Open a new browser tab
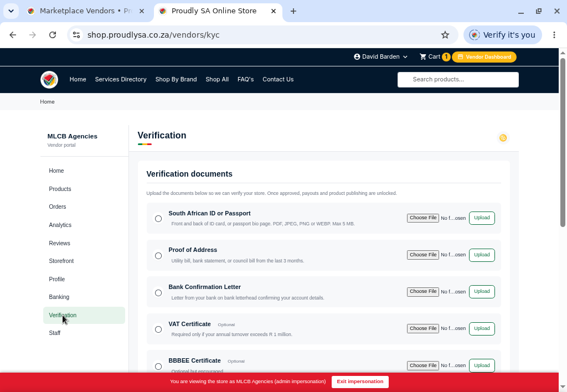This screenshot has height=392, width=567. pyautogui.click(x=293, y=11)
